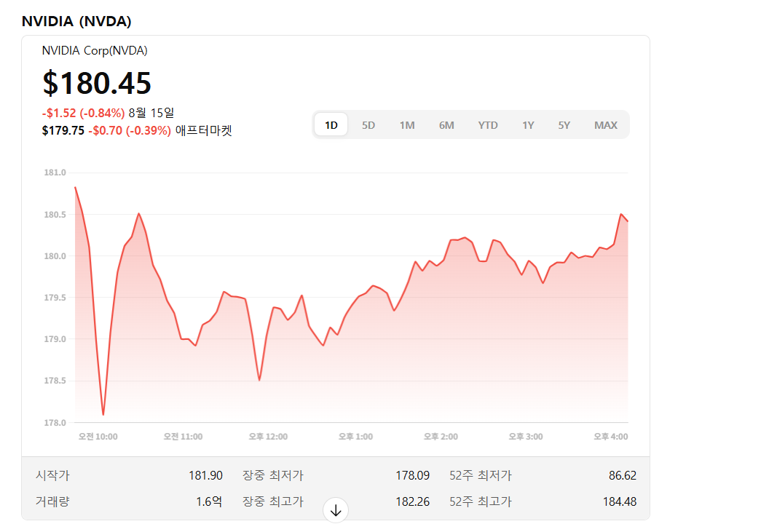Click the 오후 4:00 axis label

(x=610, y=437)
